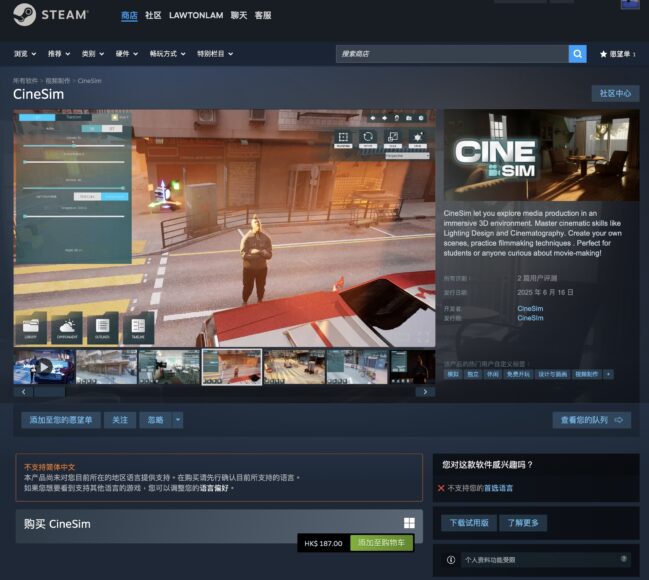Screen dimensions: 649x580
Task: Click the Steam logo
Action: pyautogui.click(x=52, y=16)
